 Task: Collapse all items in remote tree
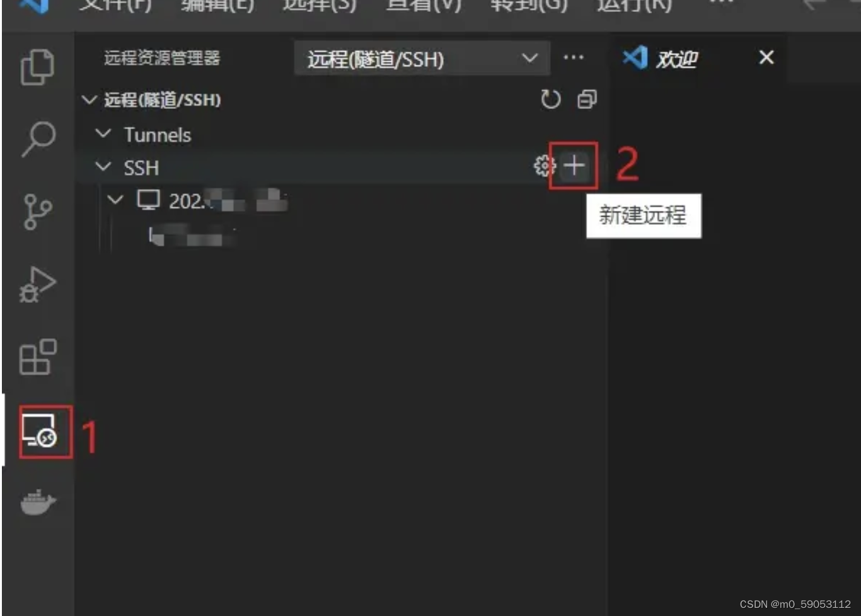point(587,100)
